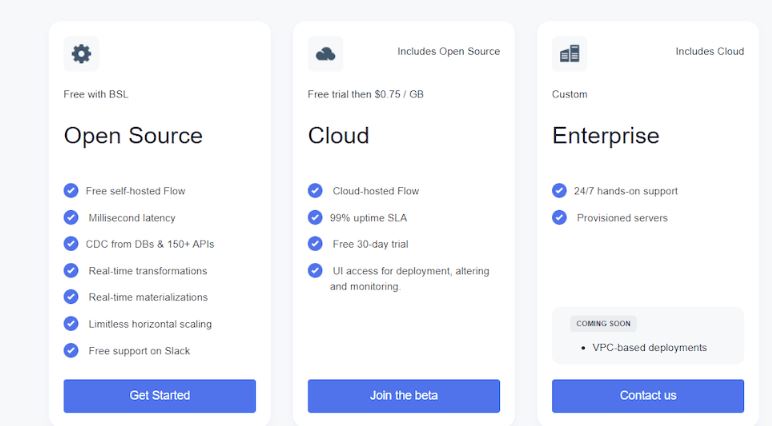Click checkmark beside Provisioned servers
Screen dimensions: 772x426
(559, 217)
